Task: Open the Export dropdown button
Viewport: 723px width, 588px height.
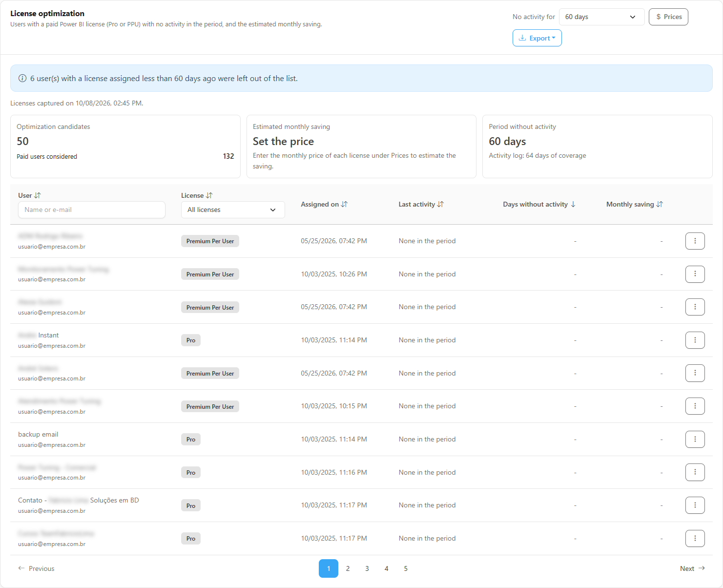Action: tap(537, 38)
